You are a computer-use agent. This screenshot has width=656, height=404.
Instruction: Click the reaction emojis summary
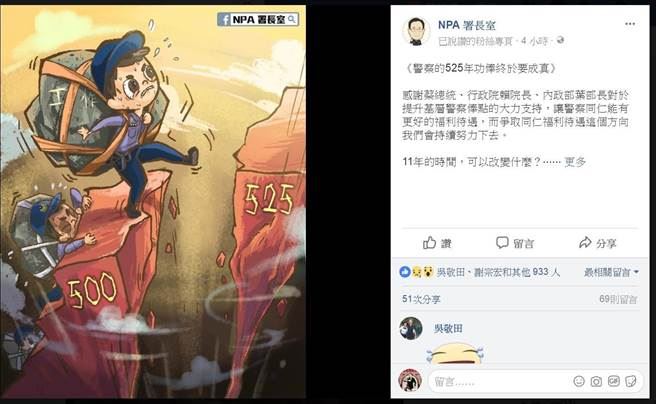click(416, 272)
